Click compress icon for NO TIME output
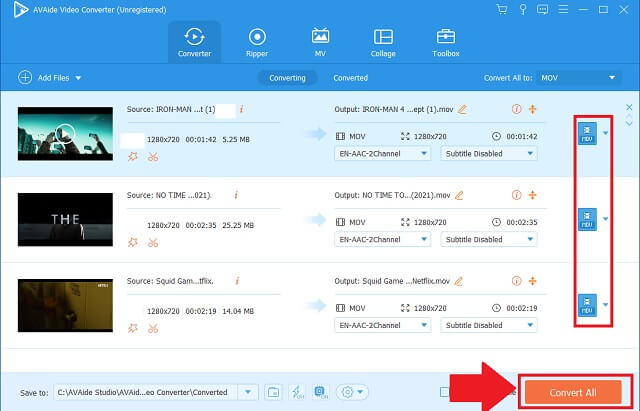Screen dimensions: 640x411 point(533,195)
